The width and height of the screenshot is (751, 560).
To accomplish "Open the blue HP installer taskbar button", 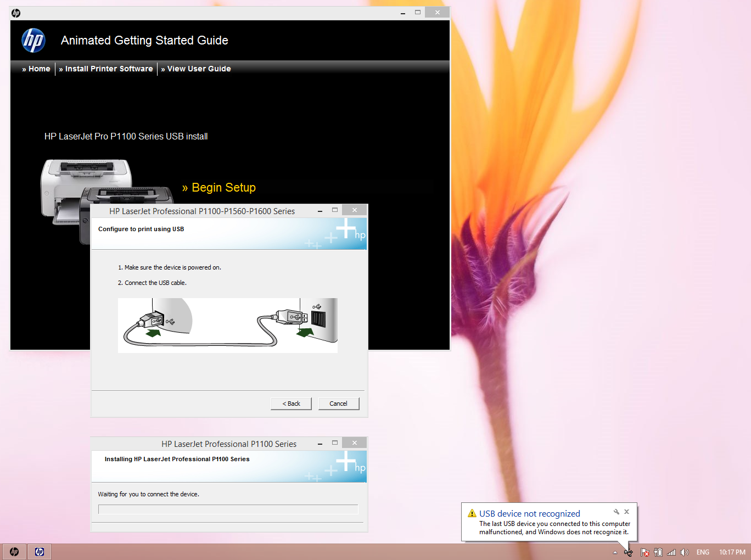I will tap(40, 552).
